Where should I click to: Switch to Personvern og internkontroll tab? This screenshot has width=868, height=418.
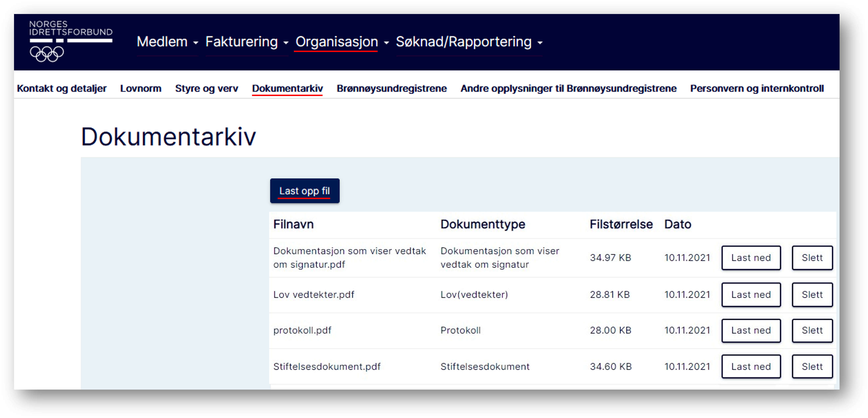pyautogui.click(x=757, y=88)
